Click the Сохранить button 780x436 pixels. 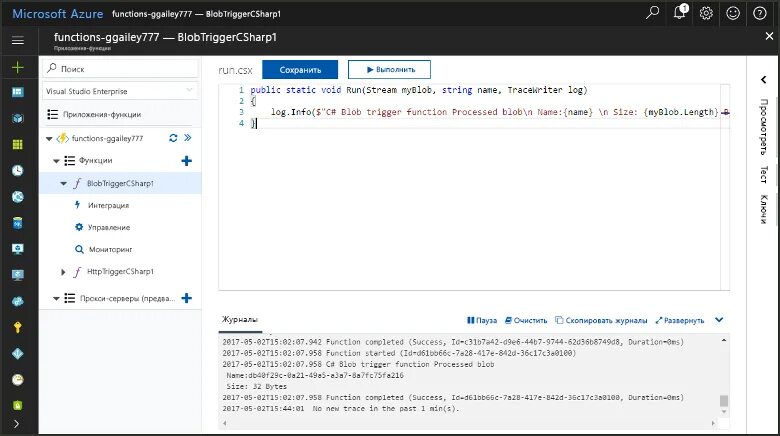click(300, 70)
